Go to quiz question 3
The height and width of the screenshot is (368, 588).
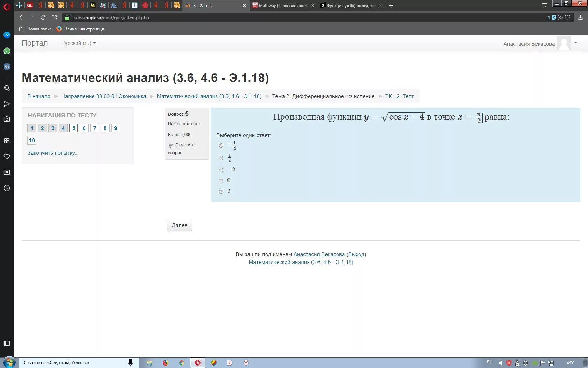pyautogui.click(x=53, y=128)
